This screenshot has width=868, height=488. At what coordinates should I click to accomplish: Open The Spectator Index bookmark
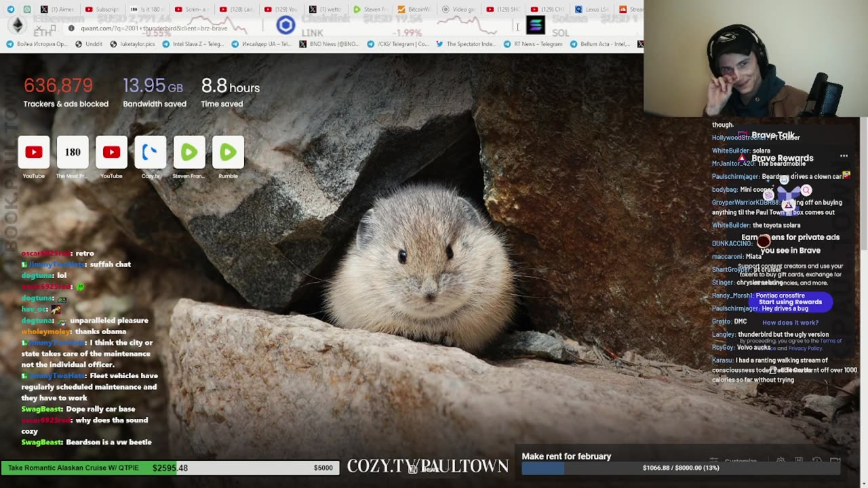coord(465,44)
